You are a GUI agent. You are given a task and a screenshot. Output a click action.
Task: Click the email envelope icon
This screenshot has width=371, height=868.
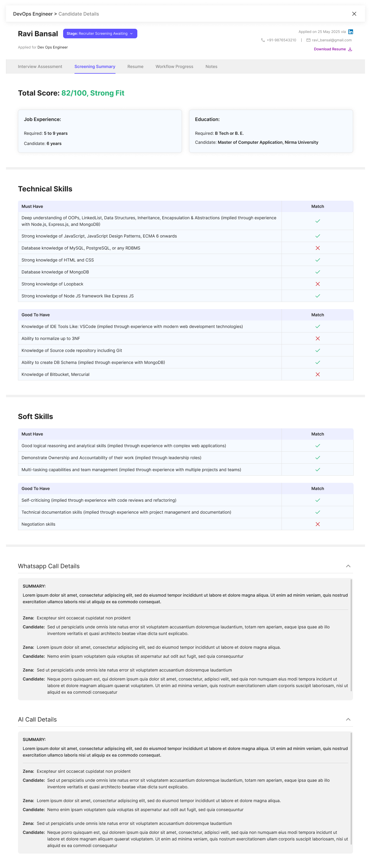pyautogui.click(x=308, y=40)
